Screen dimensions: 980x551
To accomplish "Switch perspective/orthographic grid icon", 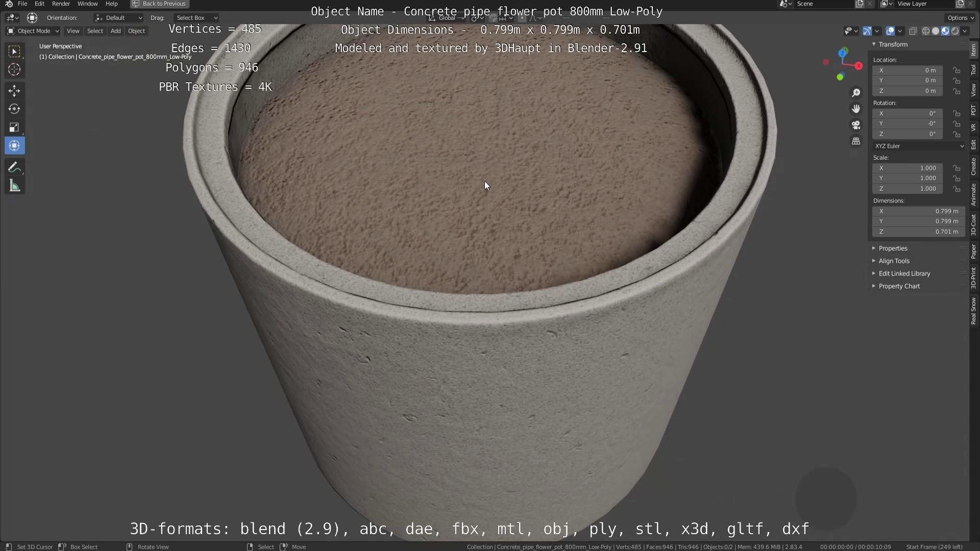I will click(856, 141).
